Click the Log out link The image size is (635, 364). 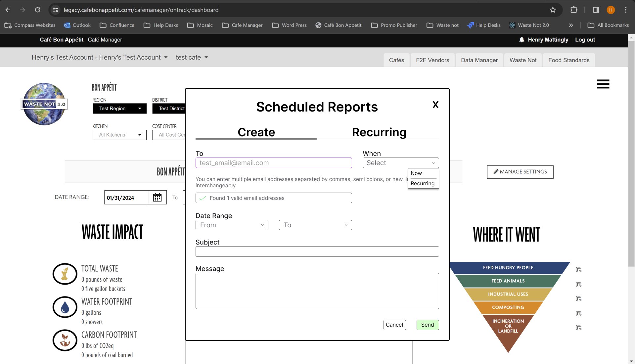pyautogui.click(x=585, y=40)
